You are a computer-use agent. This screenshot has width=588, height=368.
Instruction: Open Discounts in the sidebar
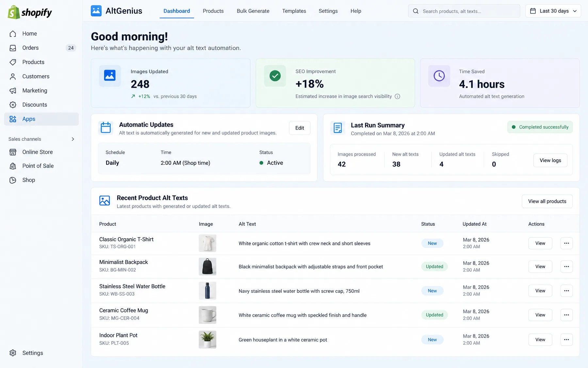41,105
